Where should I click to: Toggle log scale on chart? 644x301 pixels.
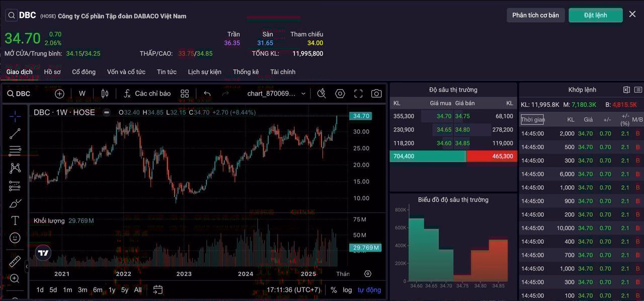pyautogui.click(x=347, y=290)
